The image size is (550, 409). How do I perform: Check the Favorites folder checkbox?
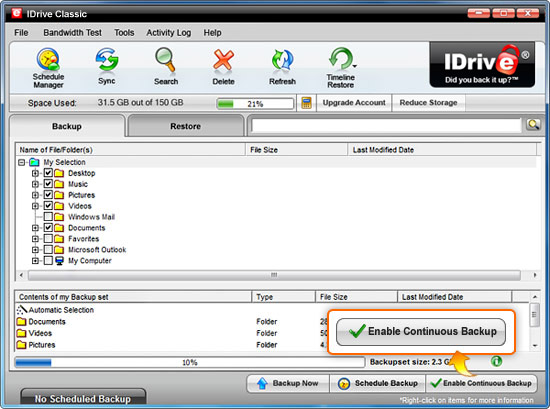point(48,239)
